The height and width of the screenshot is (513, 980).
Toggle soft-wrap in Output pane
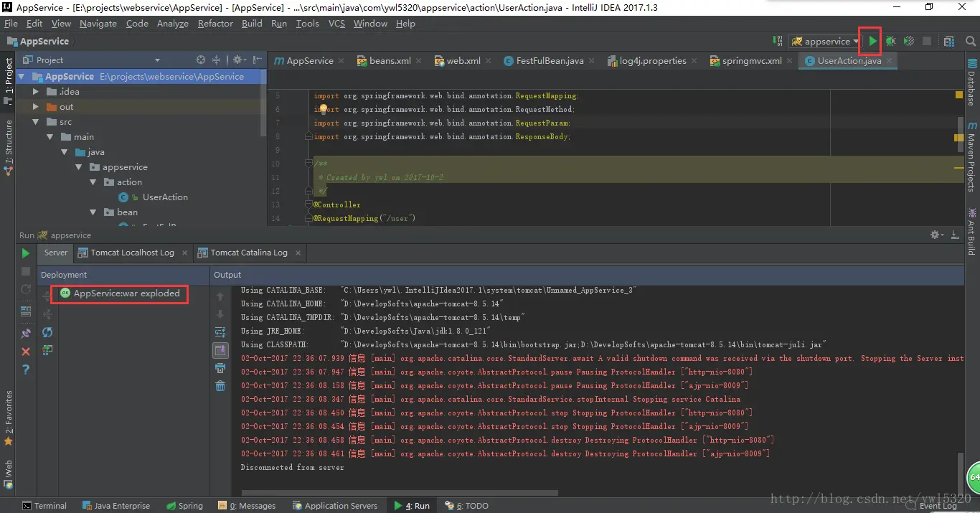pyautogui.click(x=220, y=332)
